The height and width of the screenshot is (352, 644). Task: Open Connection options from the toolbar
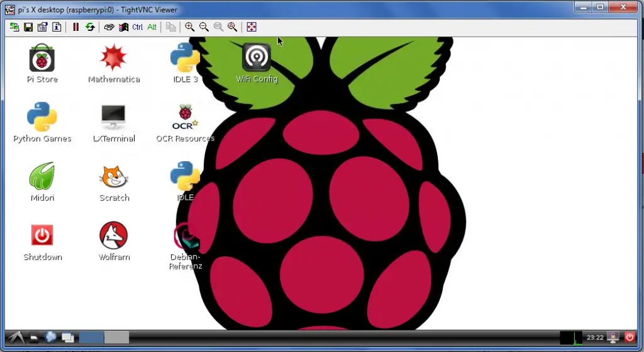click(42, 27)
